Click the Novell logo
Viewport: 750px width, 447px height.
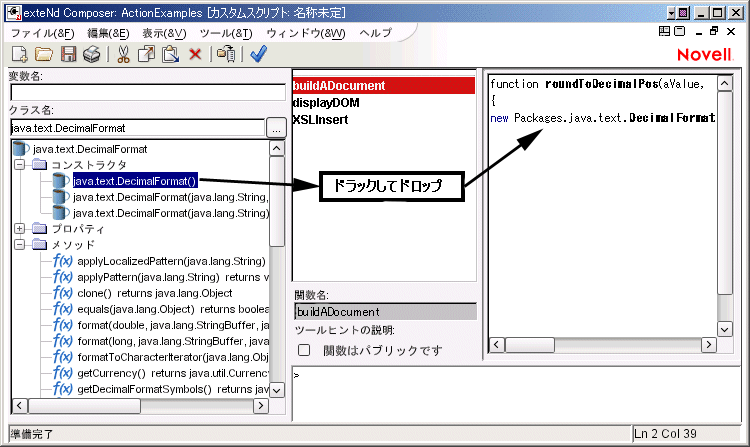point(705,55)
